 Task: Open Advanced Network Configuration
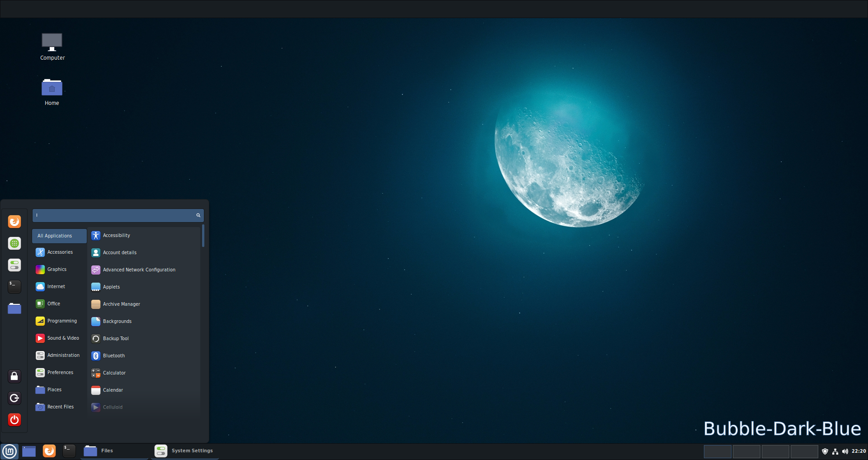[145, 270]
